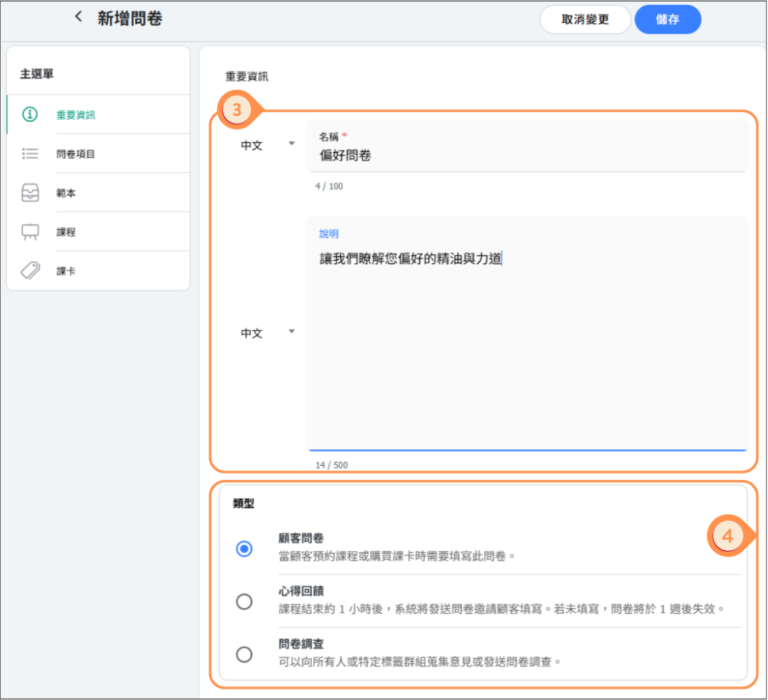Select the 顧客問卷 radio button
This screenshot has width=768, height=700.
244,548
